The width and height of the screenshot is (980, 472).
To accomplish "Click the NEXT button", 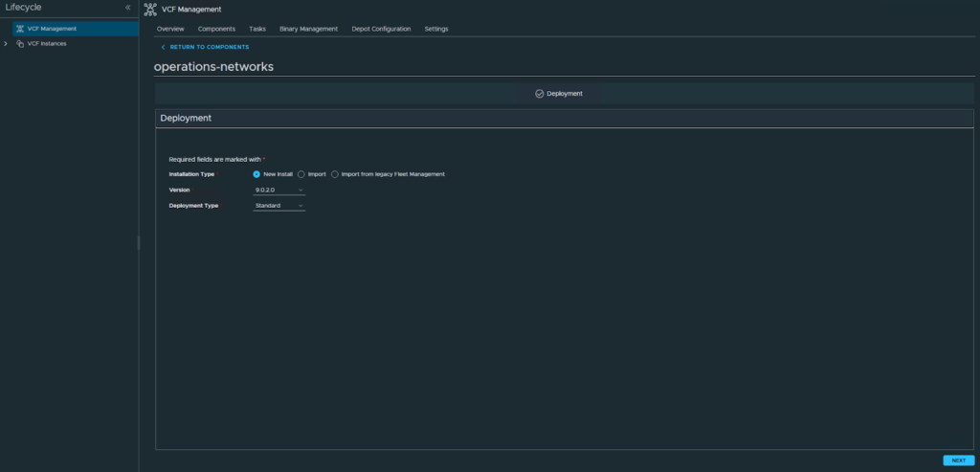I will tap(958, 461).
